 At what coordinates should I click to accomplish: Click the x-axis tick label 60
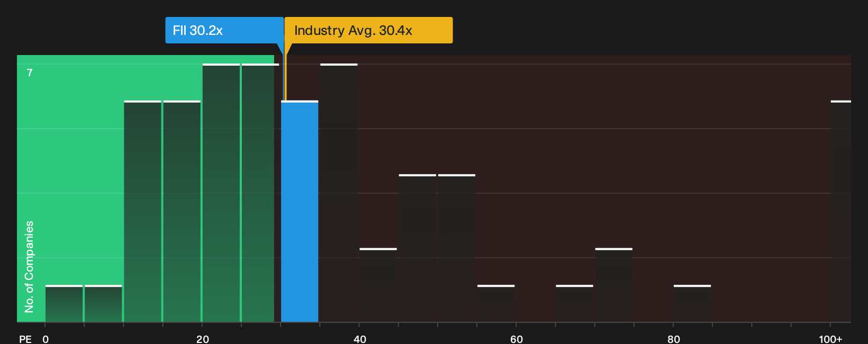(517, 339)
